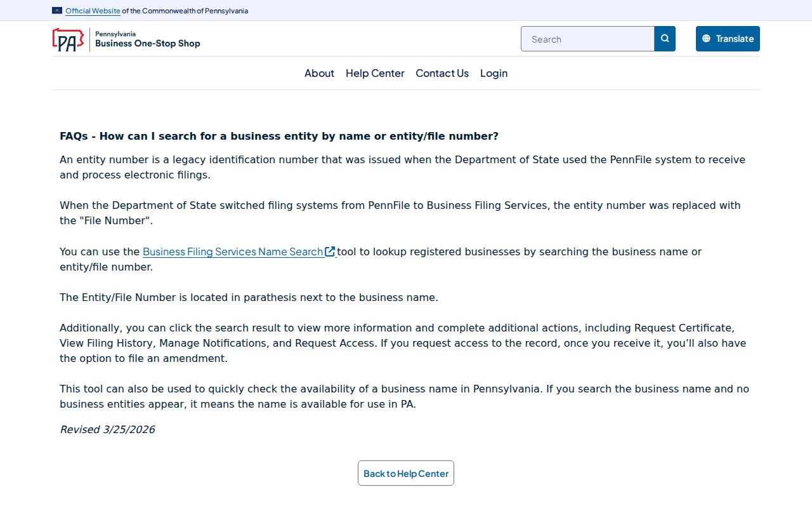
Task: Click the paragraph beginning 'Additionally, you can click'
Action: point(403,343)
